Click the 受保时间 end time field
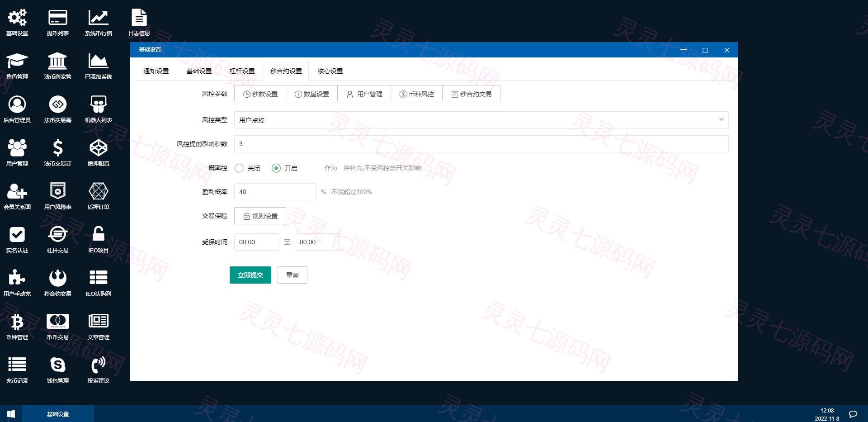This screenshot has width=868, height=422. tap(317, 242)
